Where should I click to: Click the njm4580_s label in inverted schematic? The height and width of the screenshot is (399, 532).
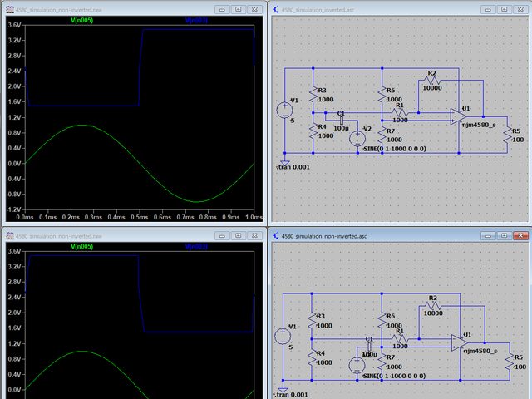(479, 125)
